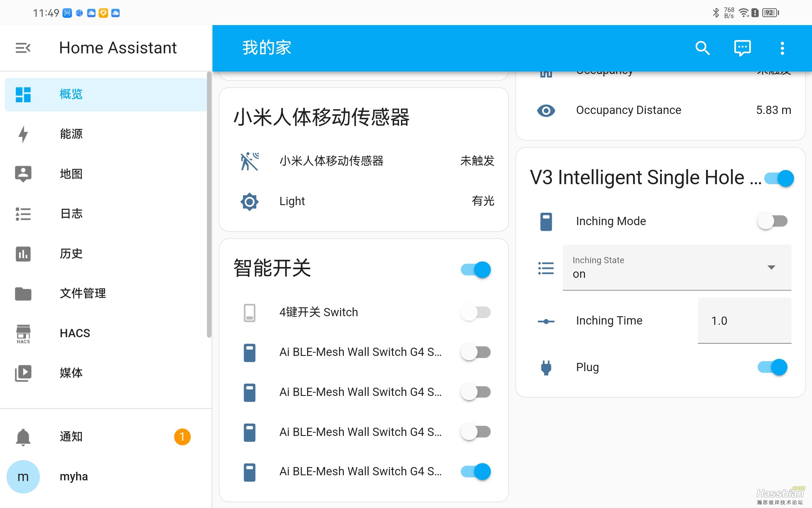Toggle third Ai BLE-Mesh Wall Switch
Screen dimensions: 812x508
476,432
